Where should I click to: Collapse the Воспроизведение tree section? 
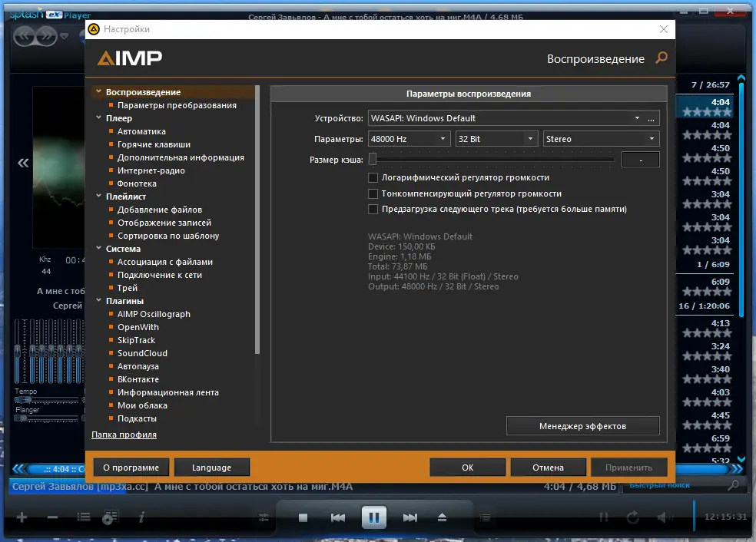pos(98,91)
